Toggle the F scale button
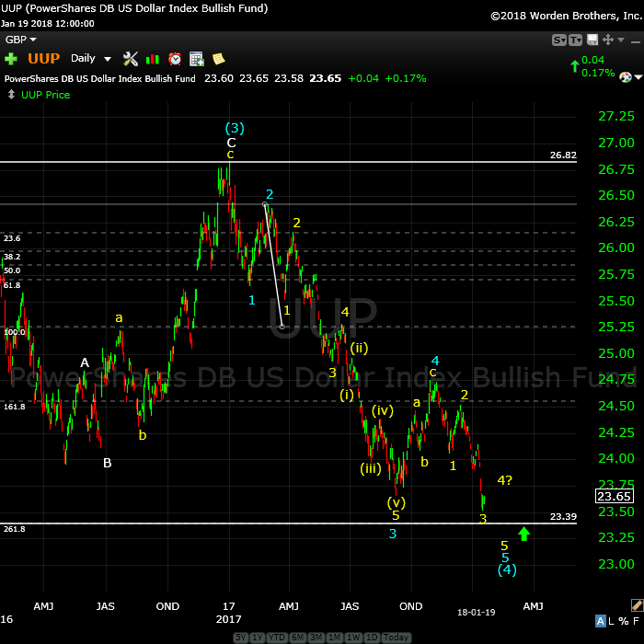 (637, 621)
